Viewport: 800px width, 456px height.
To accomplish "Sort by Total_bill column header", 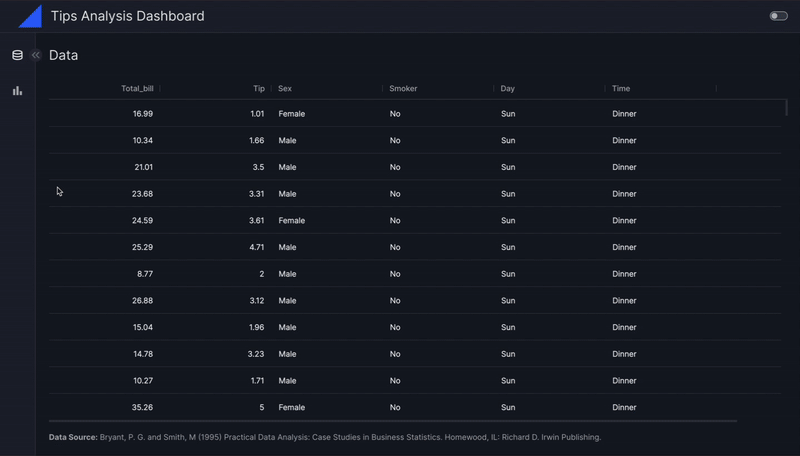I will coord(137,89).
